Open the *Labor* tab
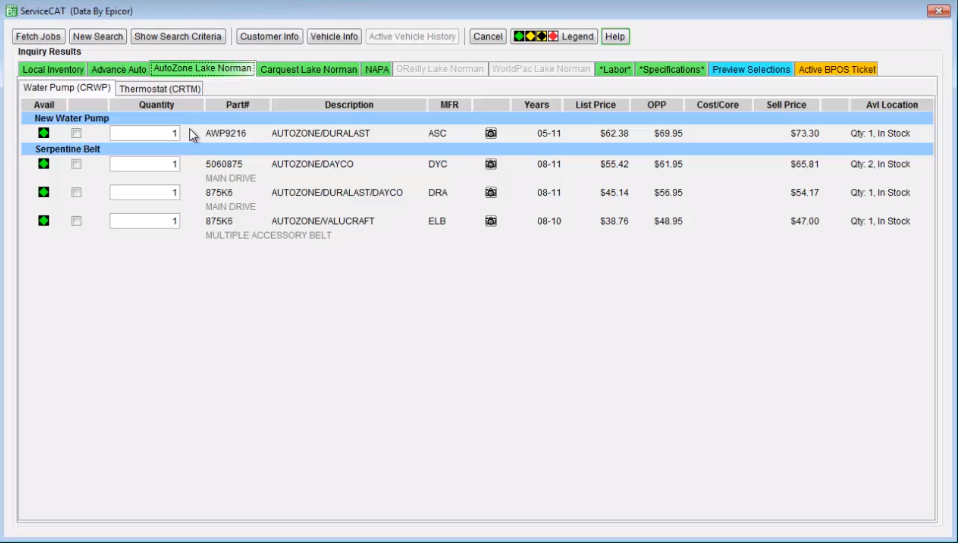This screenshot has width=958, height=544. pos(615,70)
